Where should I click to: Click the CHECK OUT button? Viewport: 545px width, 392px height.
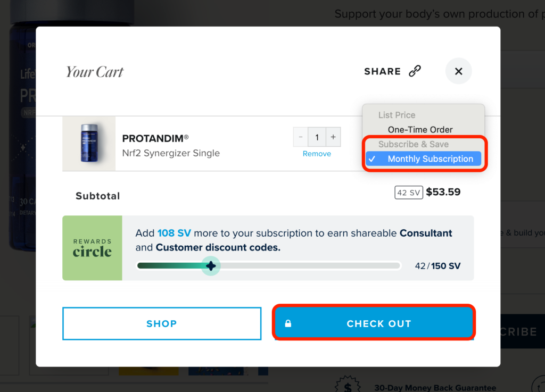click(374, 323)
